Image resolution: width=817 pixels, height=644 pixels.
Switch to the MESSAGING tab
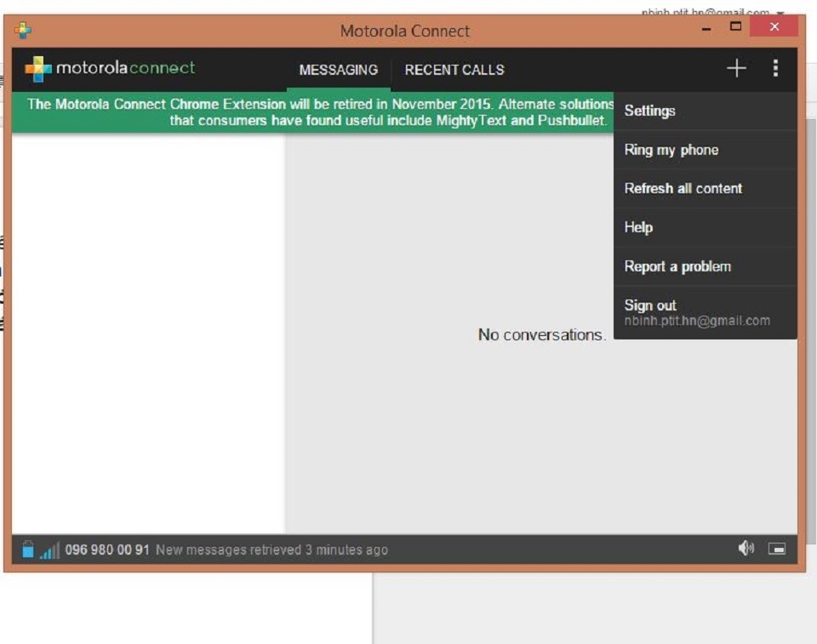click(338, 70)
